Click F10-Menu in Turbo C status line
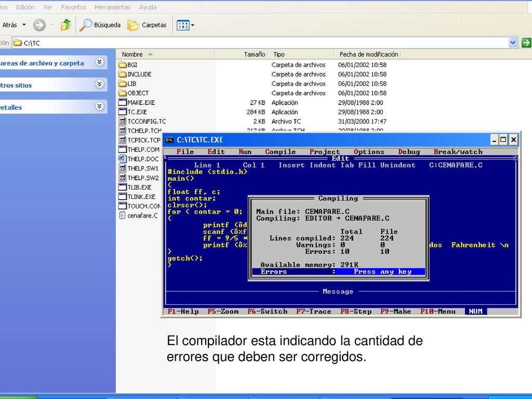The image size is (532, 399). coord(437,312)
